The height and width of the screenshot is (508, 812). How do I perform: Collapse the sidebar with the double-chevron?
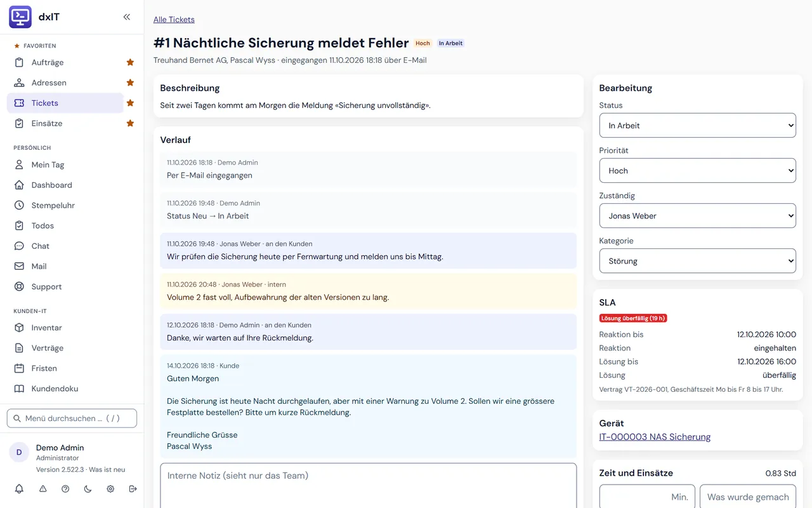[x=127, y=17]
